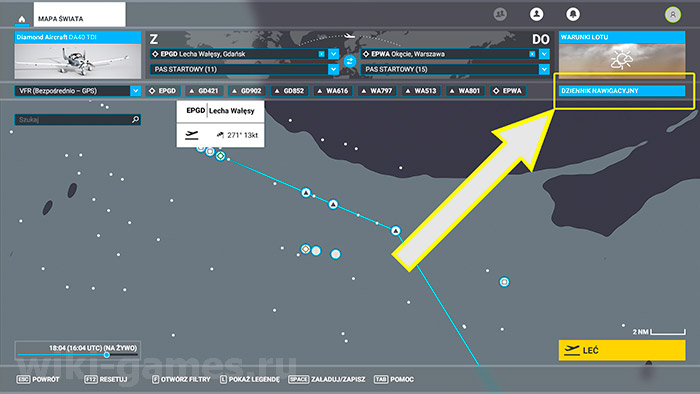The image size is (700, 394).
Task: Clear the EPGD departure airport selection
Action: pyautogui.click(x=321, y=54)
